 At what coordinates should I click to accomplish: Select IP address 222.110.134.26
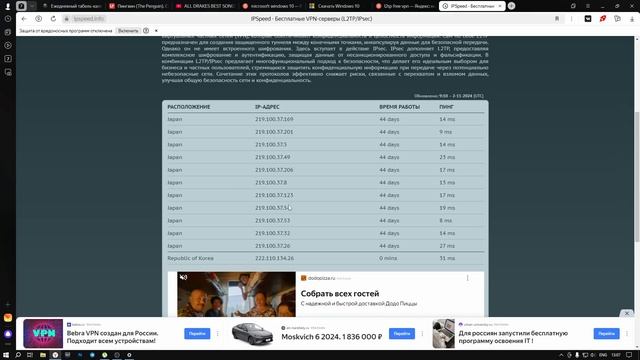(274, 258)
